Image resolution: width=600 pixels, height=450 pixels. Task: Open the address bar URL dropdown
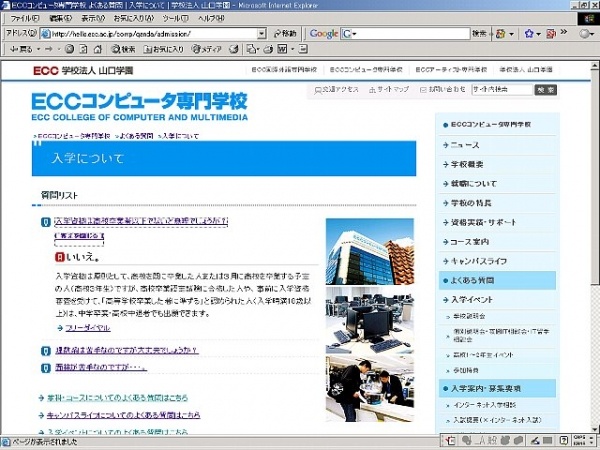261,34
